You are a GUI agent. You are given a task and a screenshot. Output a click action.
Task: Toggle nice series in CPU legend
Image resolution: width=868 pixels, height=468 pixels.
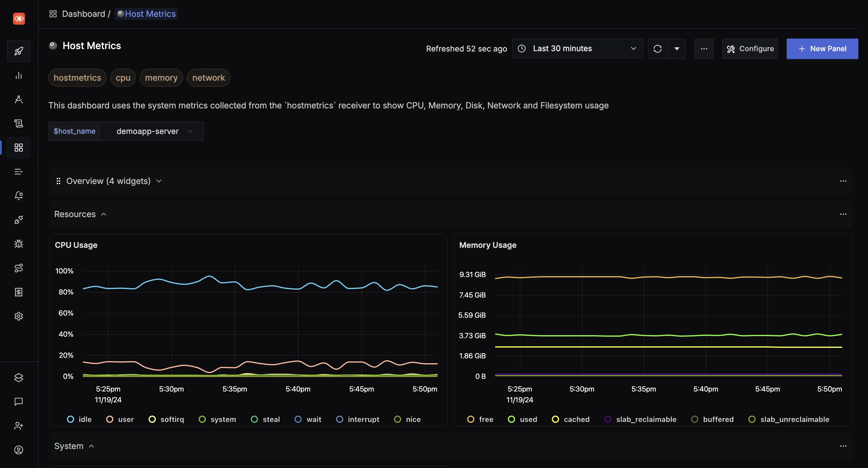407,420
